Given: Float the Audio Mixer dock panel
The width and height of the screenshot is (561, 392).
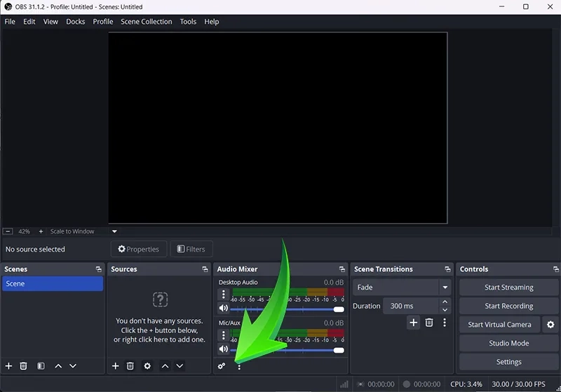Looking at the screenshot, I should click(x=342, y=269).
